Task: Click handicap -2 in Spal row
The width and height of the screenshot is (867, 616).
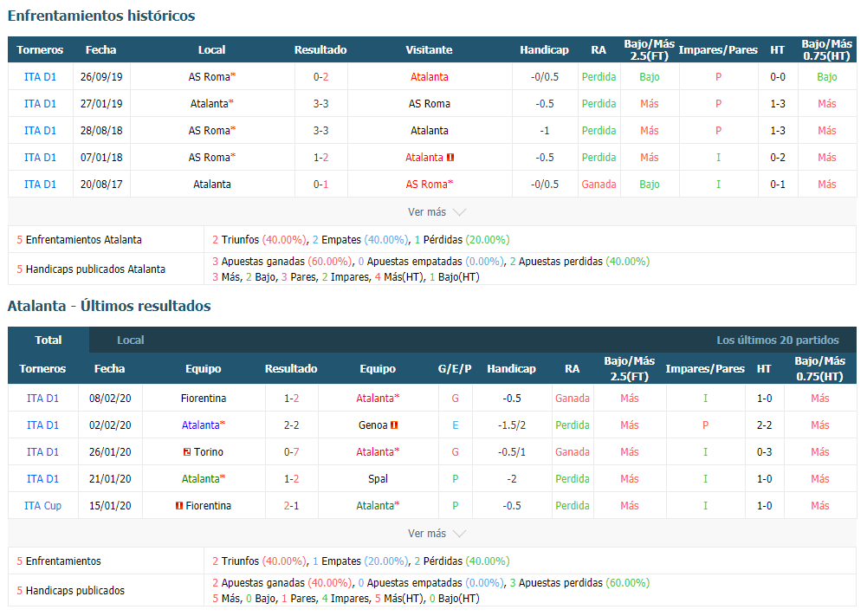Action: click(512, 478)
